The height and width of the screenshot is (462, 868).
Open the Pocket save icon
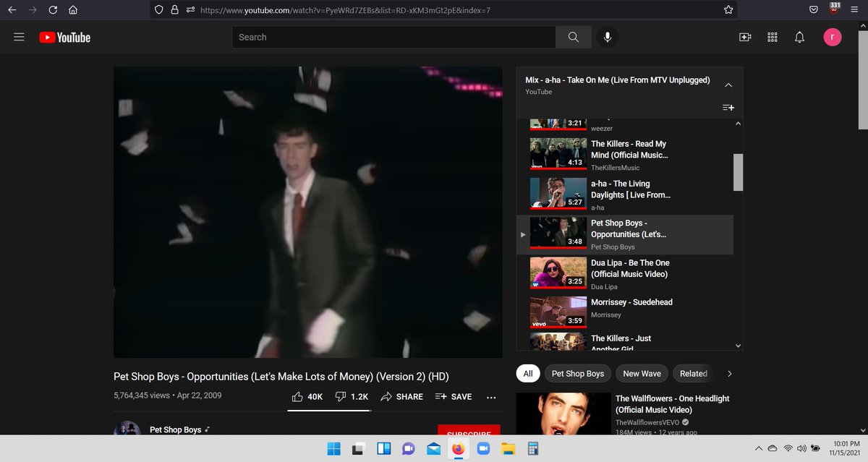coord(814,10)
